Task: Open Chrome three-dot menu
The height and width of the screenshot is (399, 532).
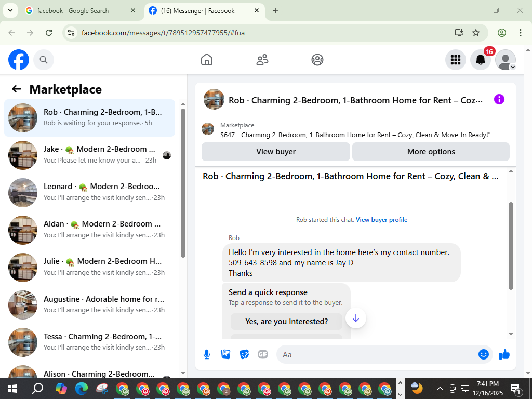Action: click(x=521, y=33)
